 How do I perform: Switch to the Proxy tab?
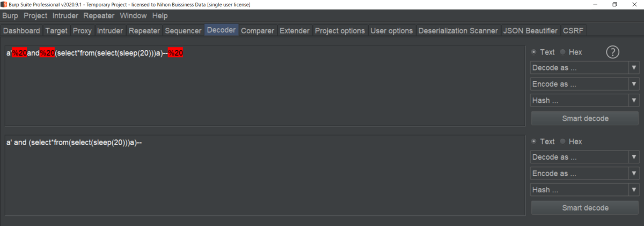click(83, 31)
